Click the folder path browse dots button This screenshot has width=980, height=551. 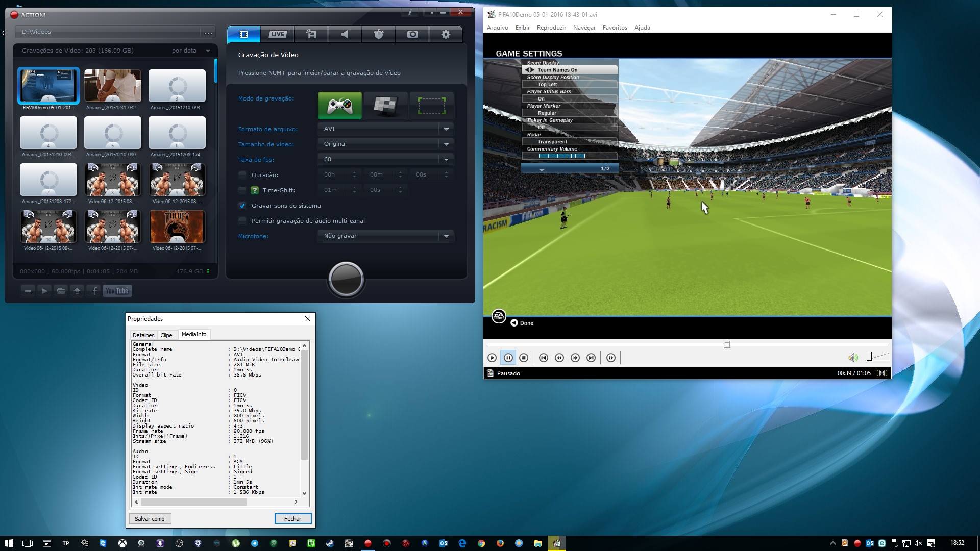[208, 32]
